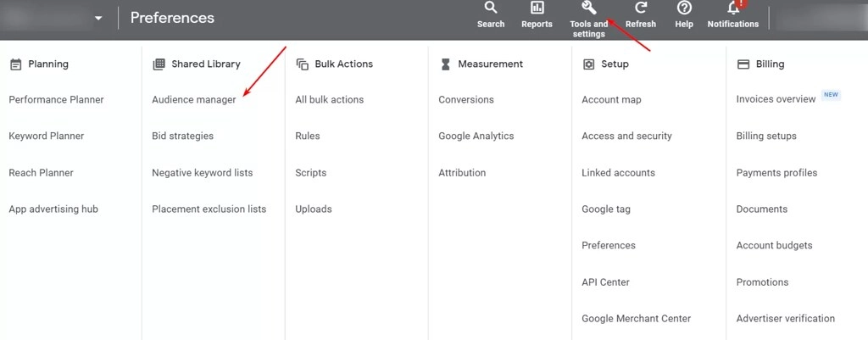
Task: Open Negative keyword lists
Action: point(202,173)
